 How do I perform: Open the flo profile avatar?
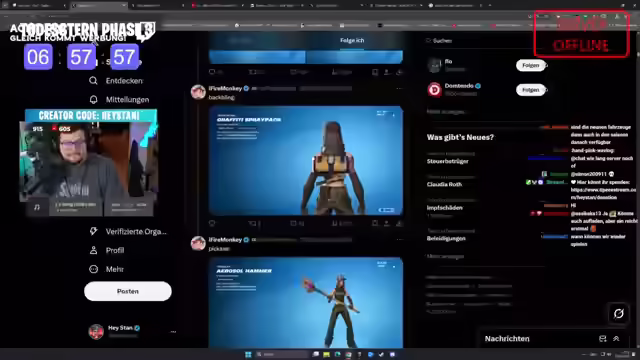tap(434, 65)
